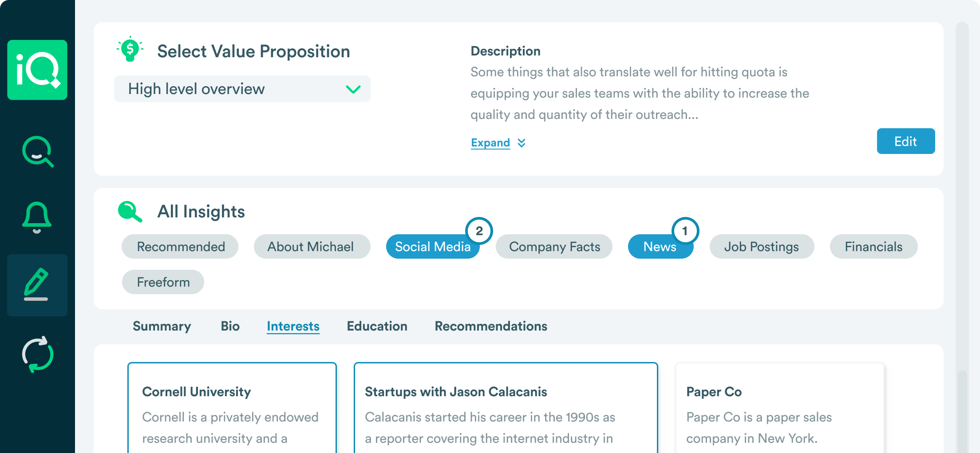Click the refresh sync sidebar icon
The image size is (980, 453).
tap(38, 354)
